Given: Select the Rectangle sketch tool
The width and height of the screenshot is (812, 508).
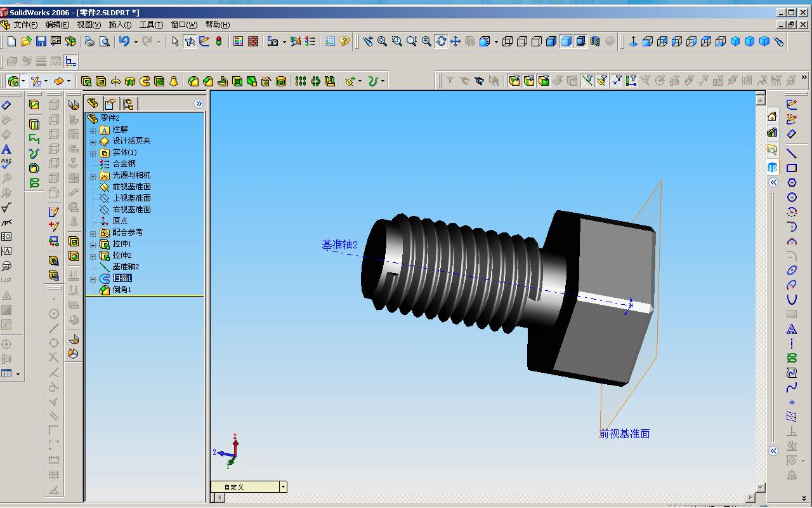Looking at the screenshot, I should click(x=792, y=168).
